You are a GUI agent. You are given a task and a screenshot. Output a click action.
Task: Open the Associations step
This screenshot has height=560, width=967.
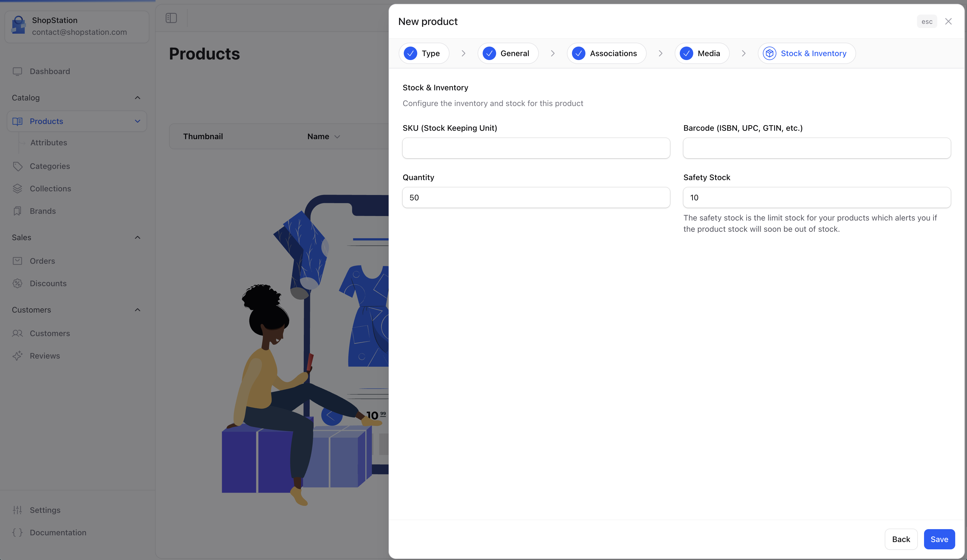pyautogui.click(x=606, y=53)
